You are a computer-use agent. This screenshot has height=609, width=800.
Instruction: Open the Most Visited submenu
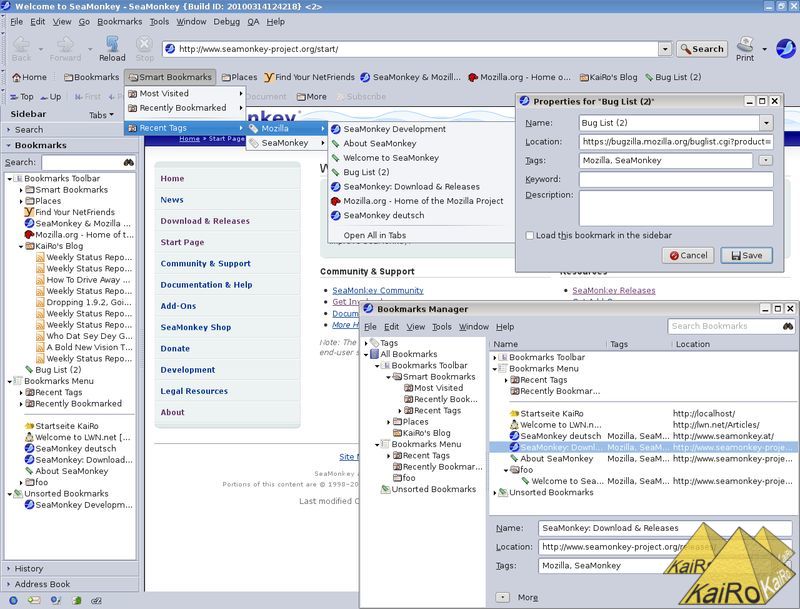pos(185,93)
